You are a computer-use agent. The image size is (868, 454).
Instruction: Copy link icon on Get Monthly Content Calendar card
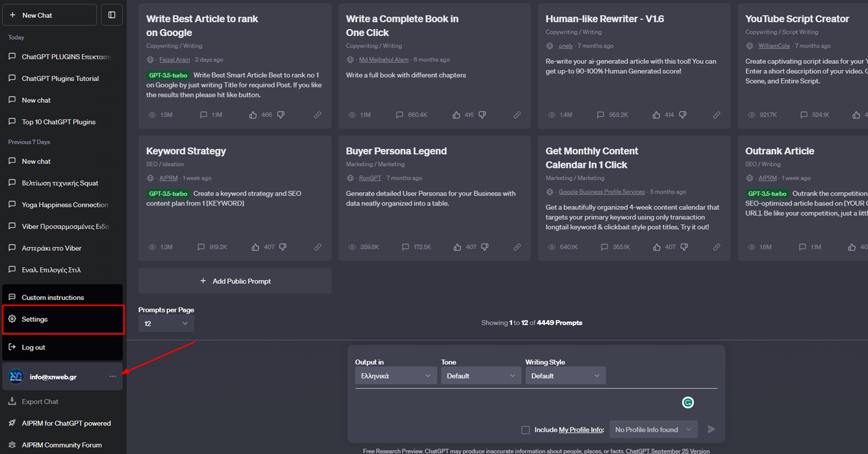[x=717, y=247]
